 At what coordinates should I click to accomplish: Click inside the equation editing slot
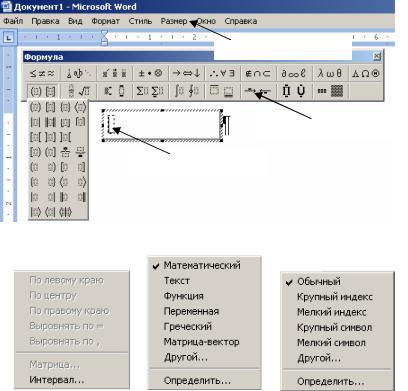[x=111, y=124]
